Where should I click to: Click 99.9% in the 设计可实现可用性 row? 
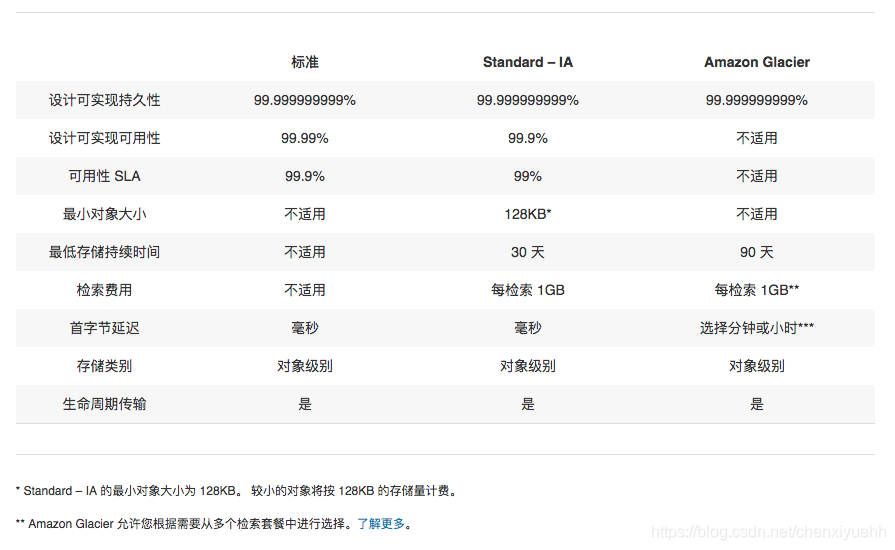[x=527, y=138]
